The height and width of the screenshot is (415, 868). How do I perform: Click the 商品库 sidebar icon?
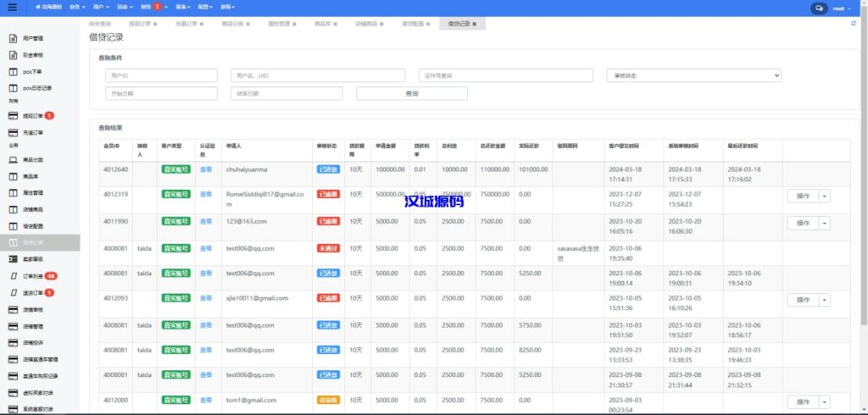pos(14,176)
